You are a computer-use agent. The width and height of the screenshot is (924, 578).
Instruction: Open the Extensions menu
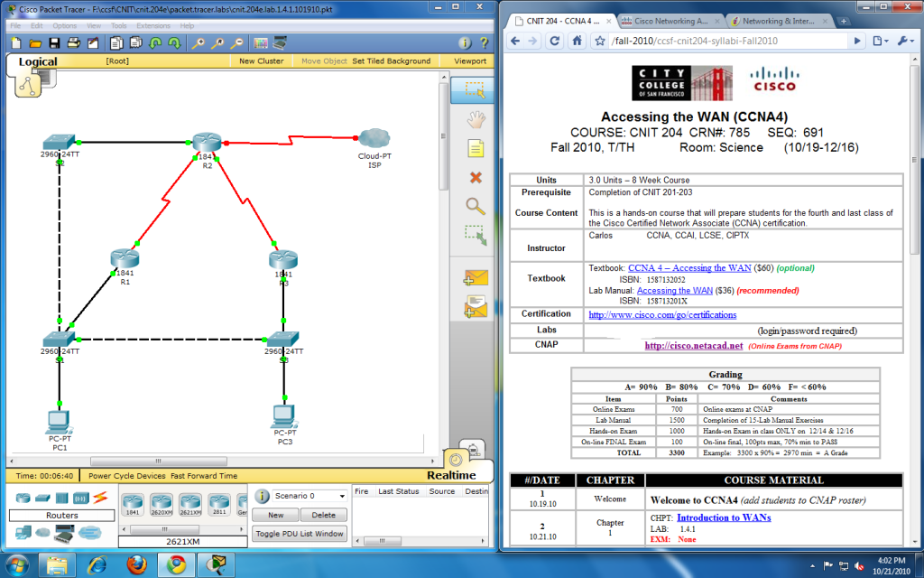coord(153,26)
